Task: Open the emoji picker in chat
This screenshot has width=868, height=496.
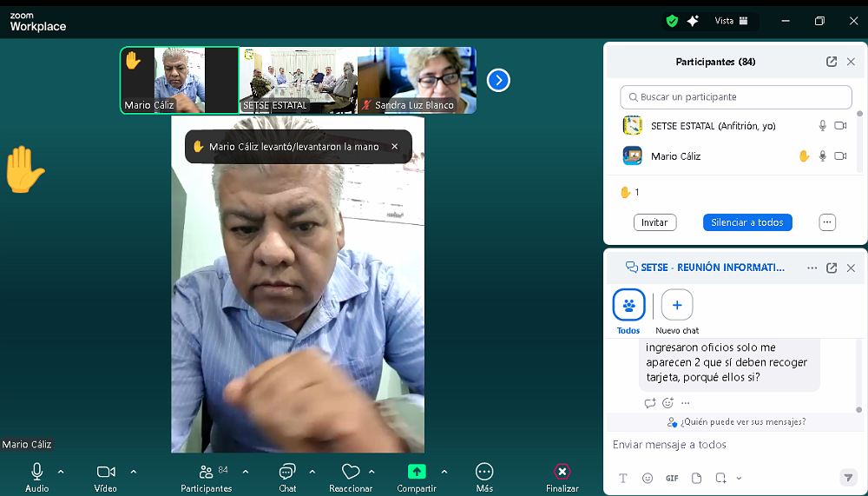Action: (x=648, y=478)
